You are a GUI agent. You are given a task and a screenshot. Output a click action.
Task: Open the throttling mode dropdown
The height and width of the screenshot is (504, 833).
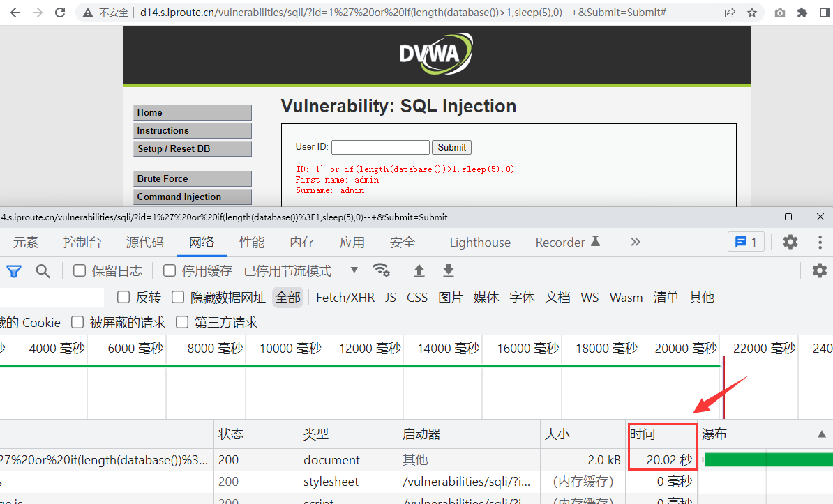point(354,270)
